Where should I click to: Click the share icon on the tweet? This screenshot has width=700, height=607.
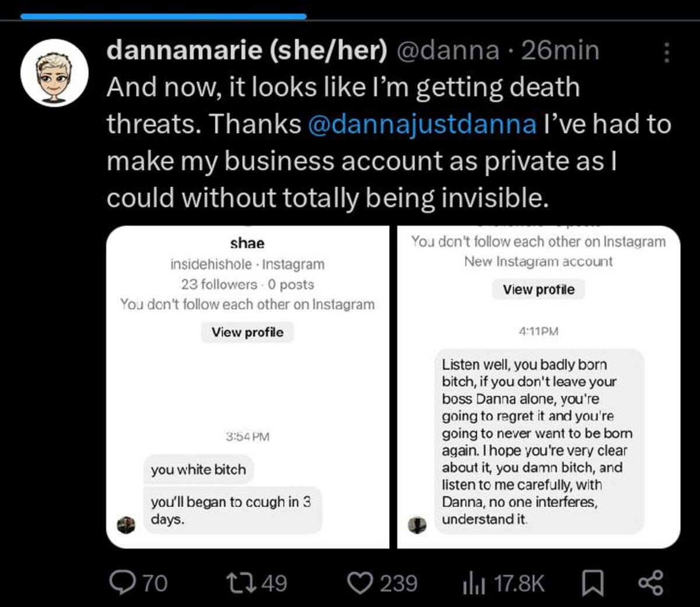[x=650, y=582]
